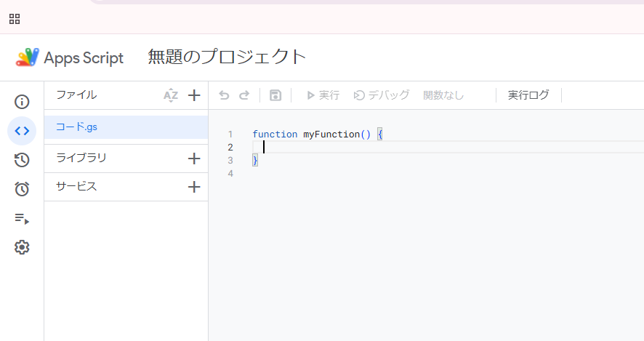Open the 実行ログ execution log
This screenshot has height=341, width=644.
click(528, 95)
